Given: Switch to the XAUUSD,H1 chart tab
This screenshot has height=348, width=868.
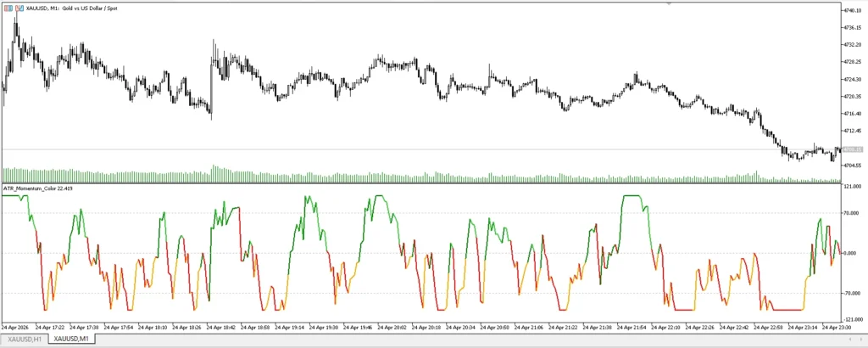Looking at the screenshot, I should pyautogui.click(x=25, y=339).
